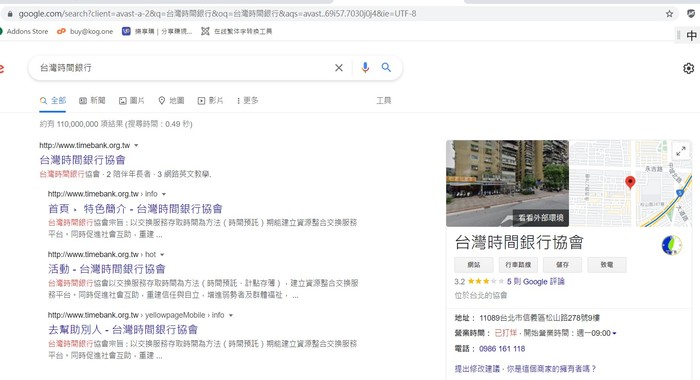The image size is (700, 380).
Task: Open the Avast shield extension icon
Action: tap(691, 14)
